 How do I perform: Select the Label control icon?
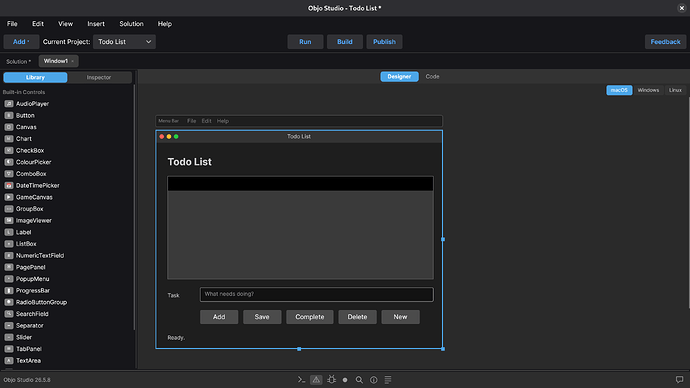point(9,232)
